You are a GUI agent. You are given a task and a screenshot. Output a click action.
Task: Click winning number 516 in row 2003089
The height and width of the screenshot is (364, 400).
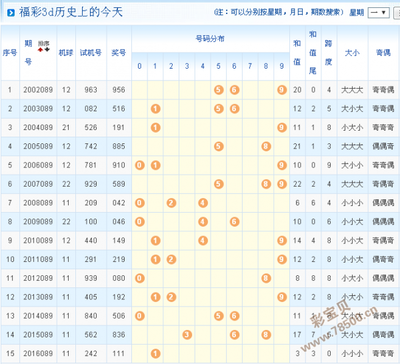tap(119, 109)
